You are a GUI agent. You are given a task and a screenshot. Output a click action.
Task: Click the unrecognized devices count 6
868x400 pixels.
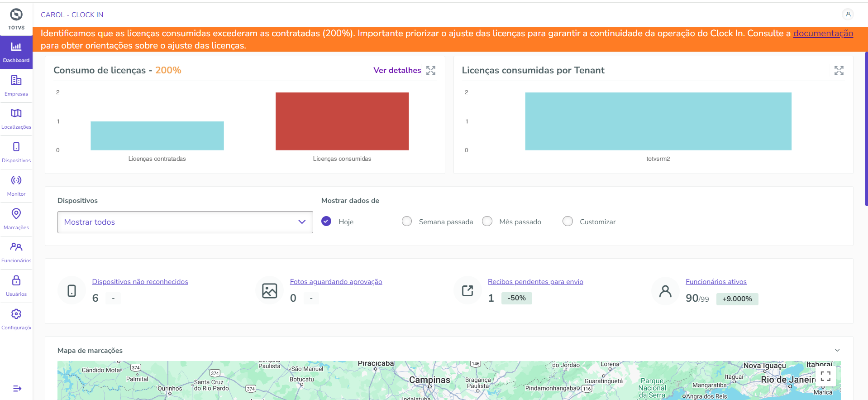(x=95, y=298)
